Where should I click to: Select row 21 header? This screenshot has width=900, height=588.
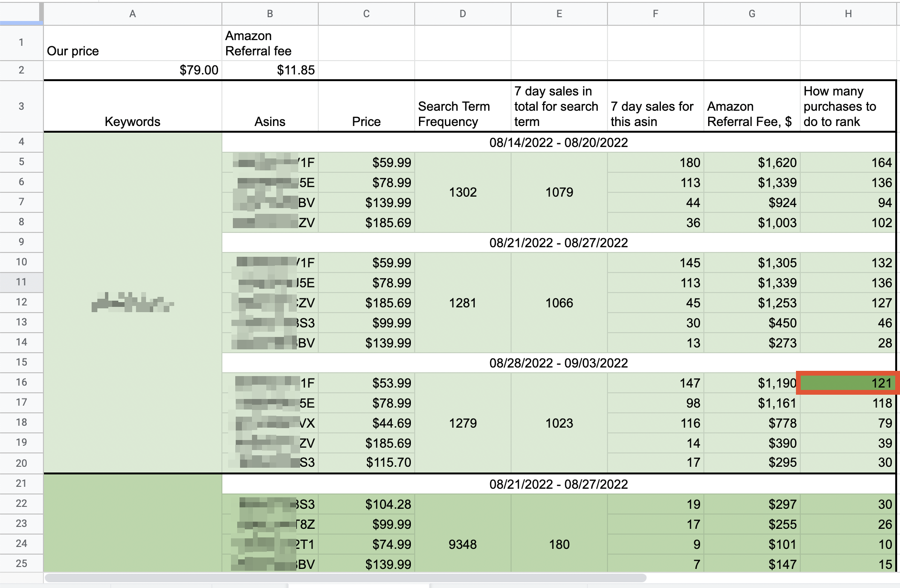click(x=21, y=483)
